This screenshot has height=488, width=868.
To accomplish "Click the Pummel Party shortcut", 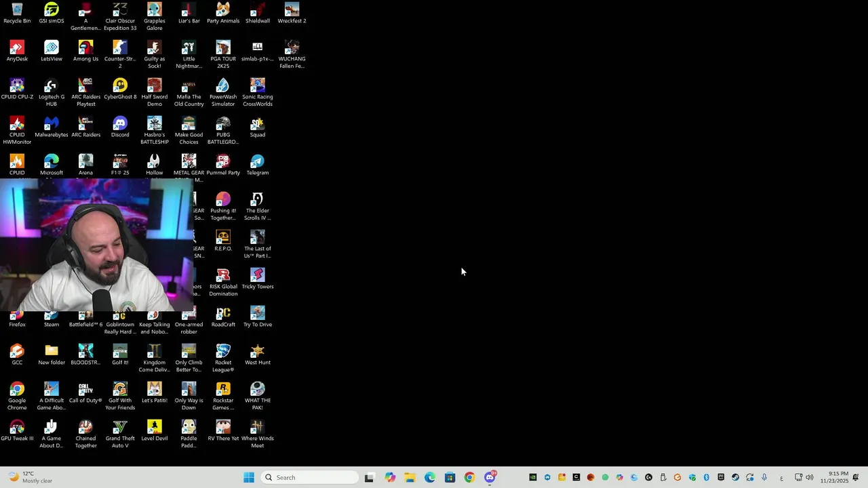I will click(x=223, y=165).
